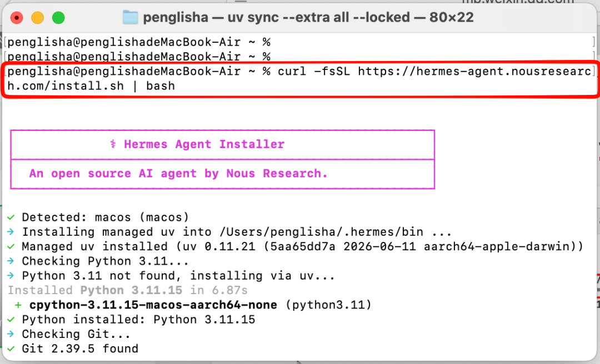Click the terminal window title text
Image resolution: width=600 pixels, height=364 pixels.
308,17
